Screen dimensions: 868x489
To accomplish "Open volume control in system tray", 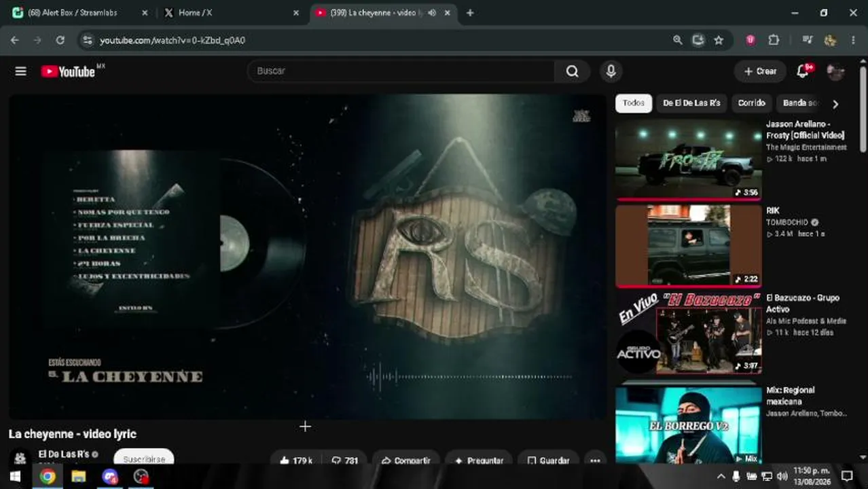I will coord(782,477).
